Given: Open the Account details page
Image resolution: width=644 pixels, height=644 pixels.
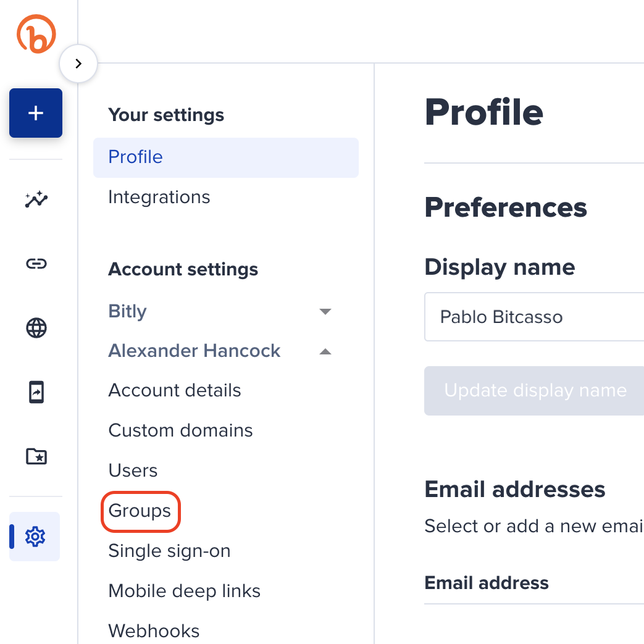Looking at the screenshot, I should tap(175, 390).
